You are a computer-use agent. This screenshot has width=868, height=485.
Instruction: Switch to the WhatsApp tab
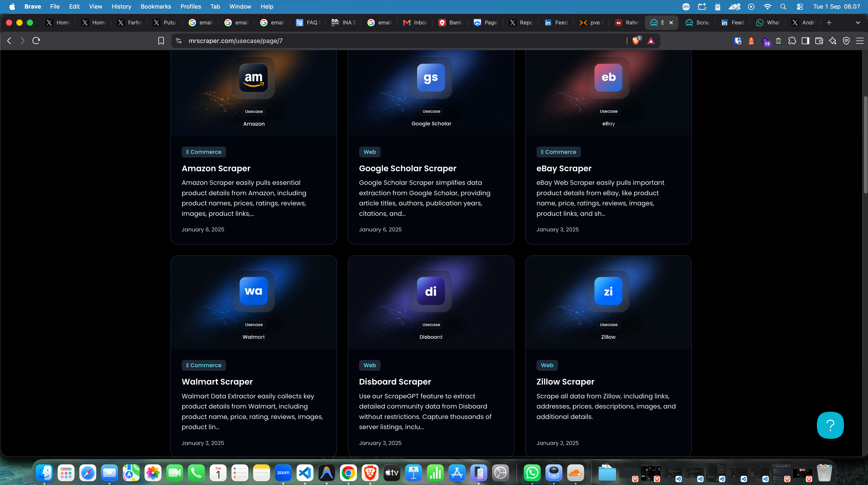[x=768, y=23]
